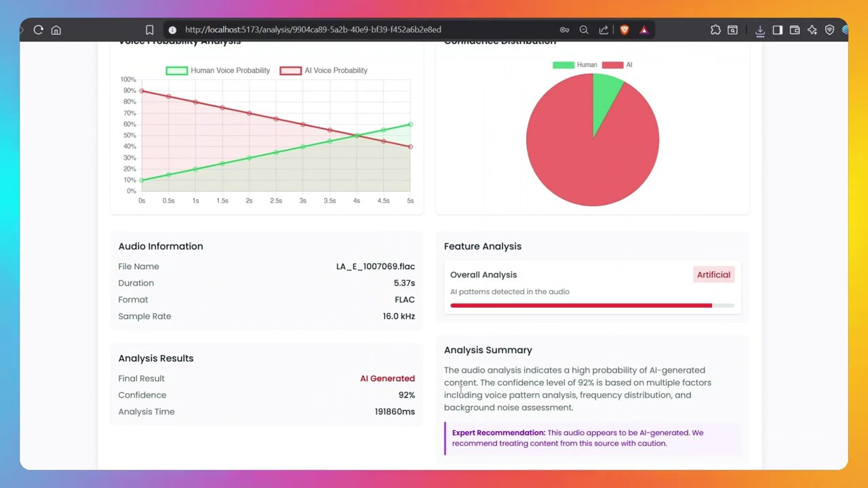868x488 pixels.
Task: Open Brave Shields lion icon
Action: tap(625, 30)
